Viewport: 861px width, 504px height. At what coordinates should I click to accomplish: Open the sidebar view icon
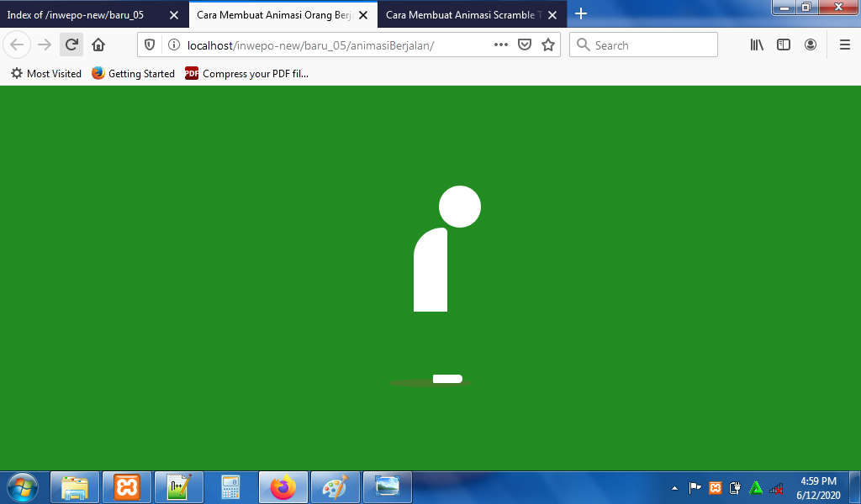[783, 45]
